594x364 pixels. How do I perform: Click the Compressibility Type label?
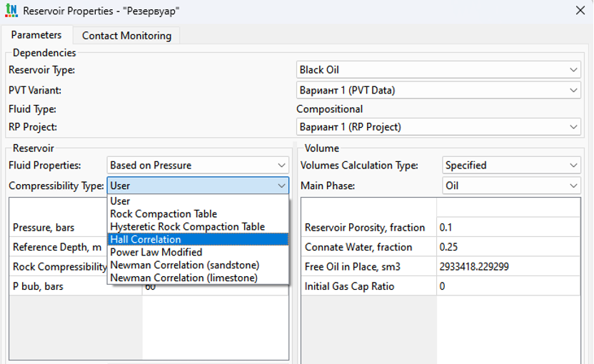(x=56, y=186)
